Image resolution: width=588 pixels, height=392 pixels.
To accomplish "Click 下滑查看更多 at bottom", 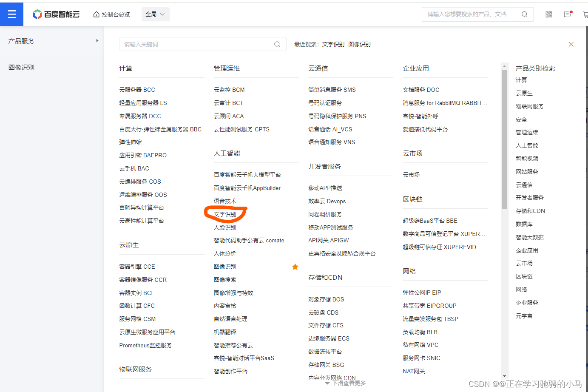I will 346,383.
